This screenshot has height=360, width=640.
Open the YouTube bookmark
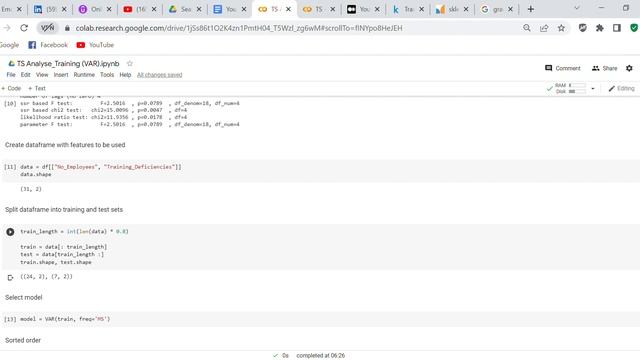click(x=96, y=45)
